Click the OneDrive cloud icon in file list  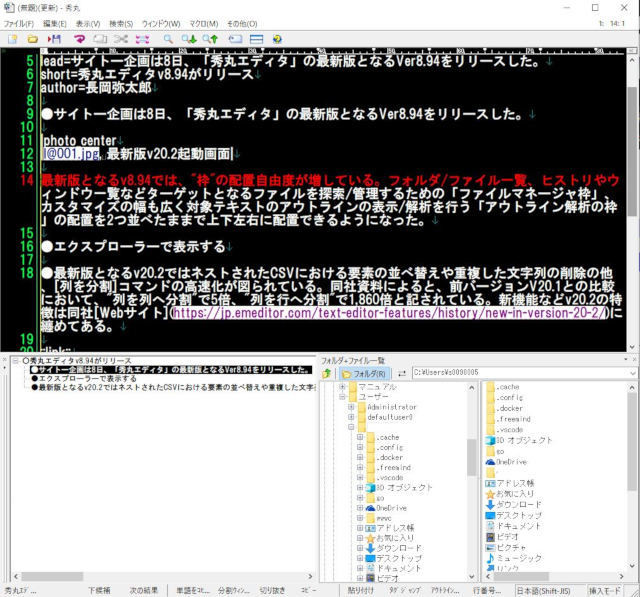[x=490, y=462]
